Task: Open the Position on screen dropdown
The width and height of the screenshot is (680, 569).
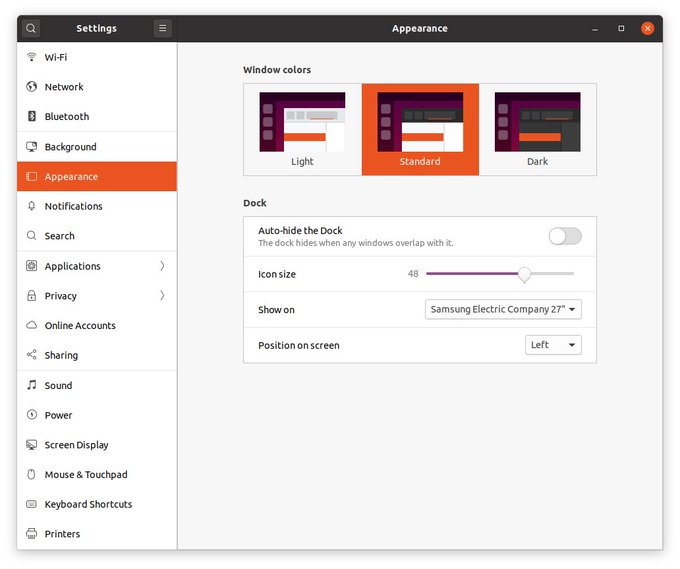Action: [x=553, y=345]
